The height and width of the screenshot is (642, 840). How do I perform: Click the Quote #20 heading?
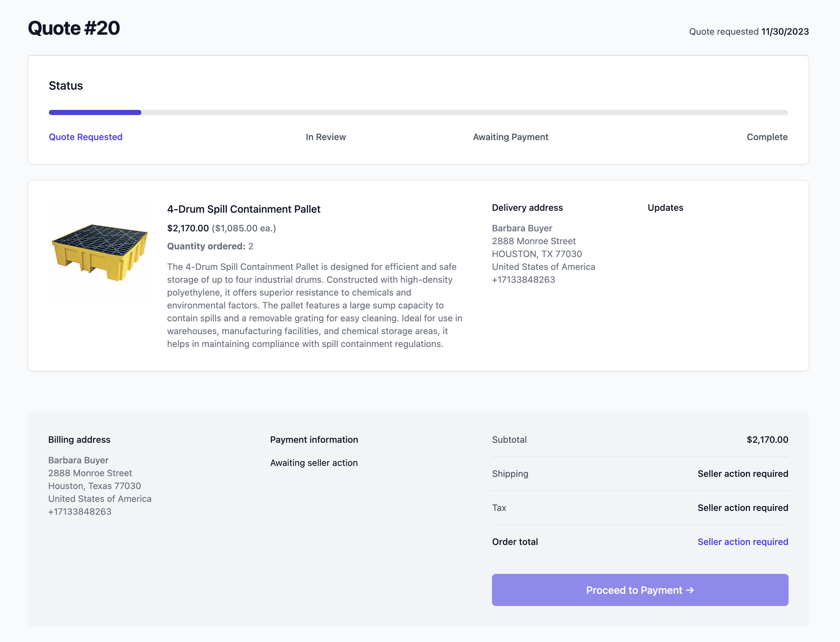click(74, 28)
